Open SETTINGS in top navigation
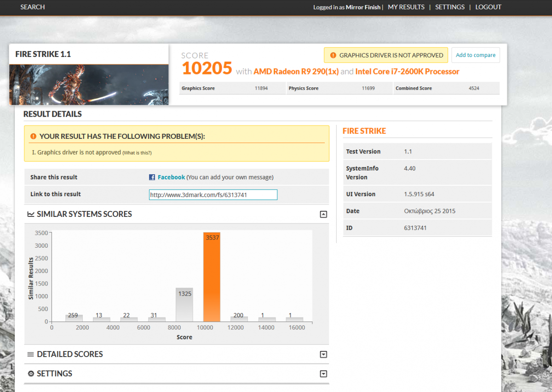The image size is (552, 392). 450,7
